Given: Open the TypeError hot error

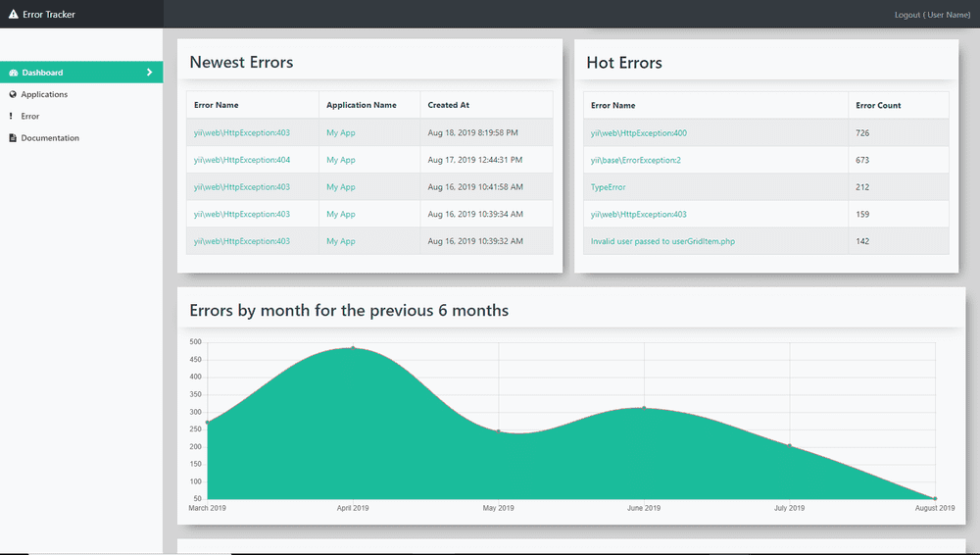Looking at the screenshot, I should [609, 187].
